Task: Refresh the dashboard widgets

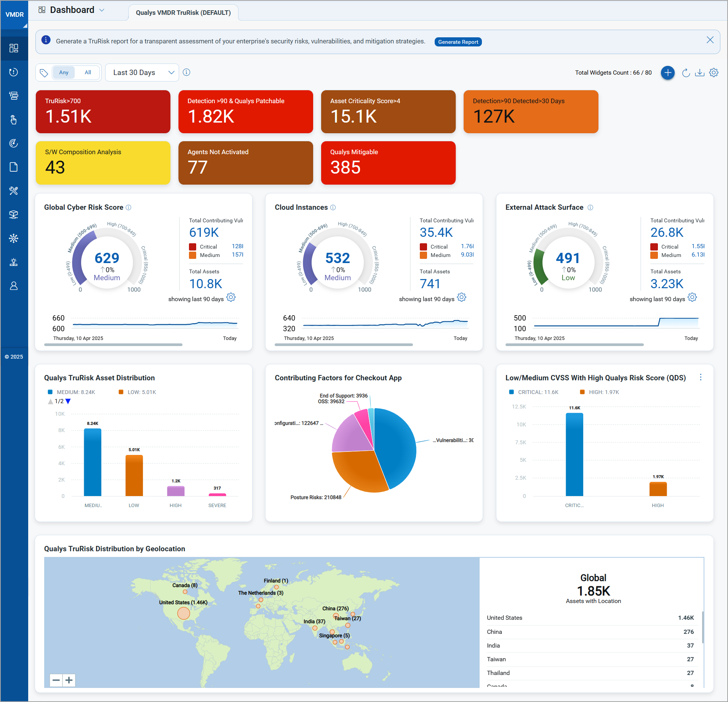Action: coord(686,73)
